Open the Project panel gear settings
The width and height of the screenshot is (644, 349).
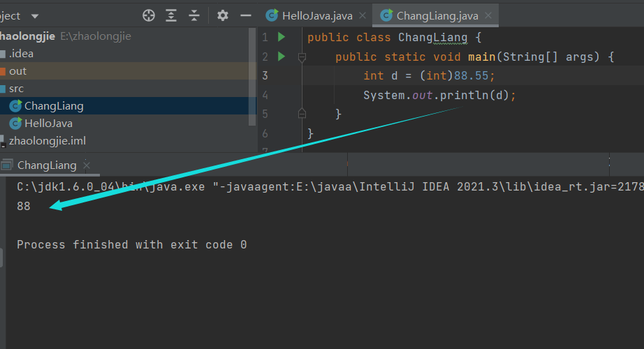pos(223,15)
